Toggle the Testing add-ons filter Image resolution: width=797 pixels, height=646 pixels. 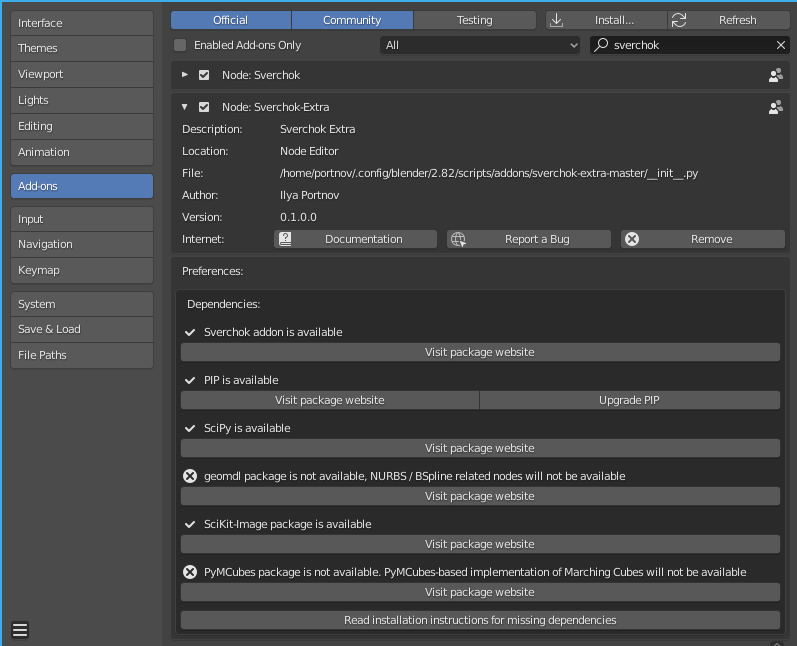tap(475, 20)
